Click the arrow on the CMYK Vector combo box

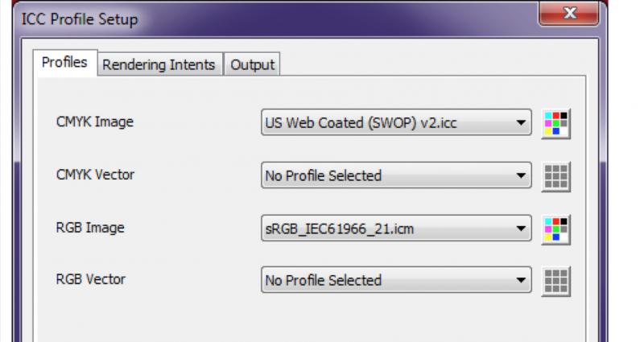521,175
